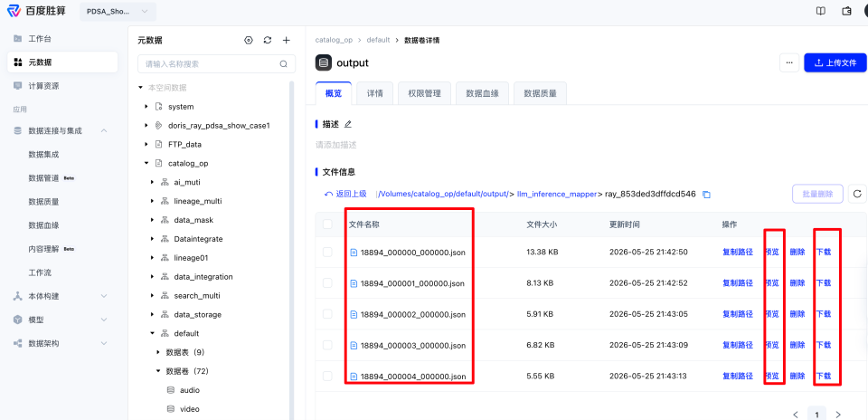Click the video volume icon in tree

[x=171, y=409]
